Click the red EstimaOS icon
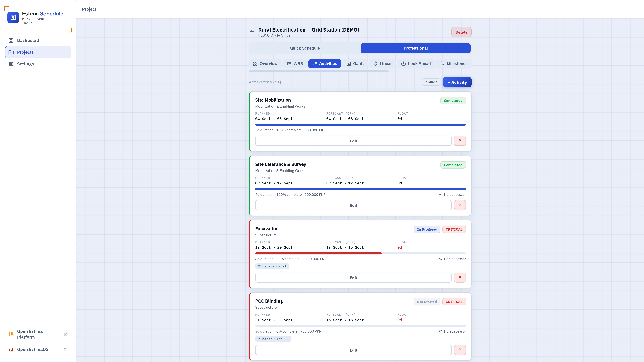Image resolution: width=644 pixels, height=362 pixels. point(11,349)
